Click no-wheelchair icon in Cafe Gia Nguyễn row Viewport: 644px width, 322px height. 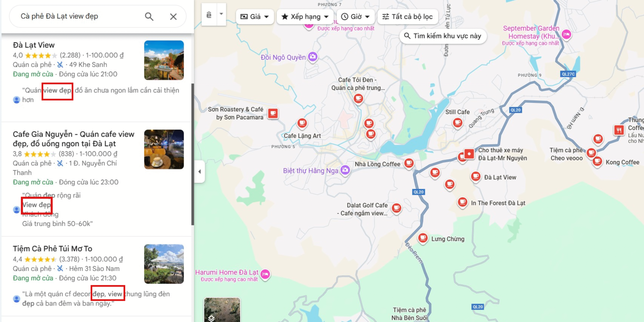60,163
